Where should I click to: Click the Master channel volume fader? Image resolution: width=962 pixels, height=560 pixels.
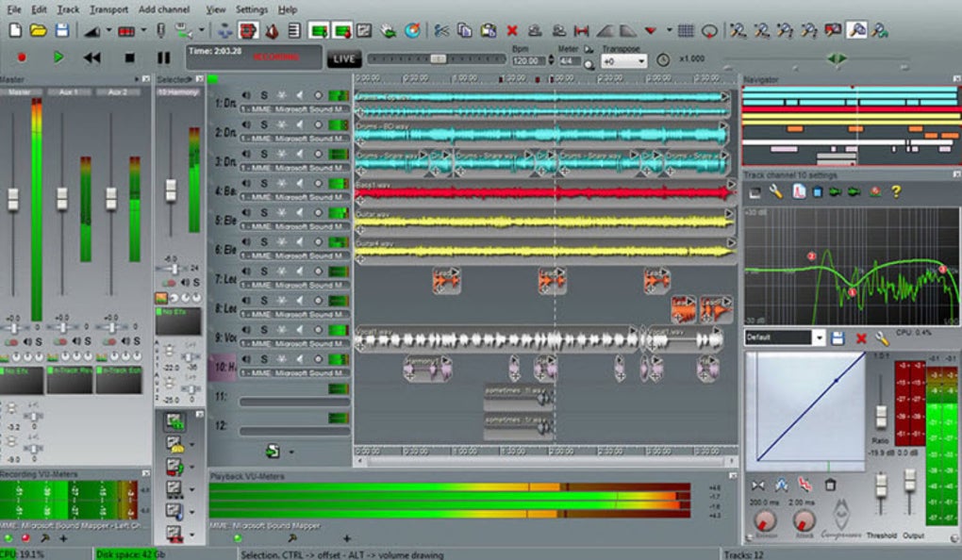click(x=13, y=199)
